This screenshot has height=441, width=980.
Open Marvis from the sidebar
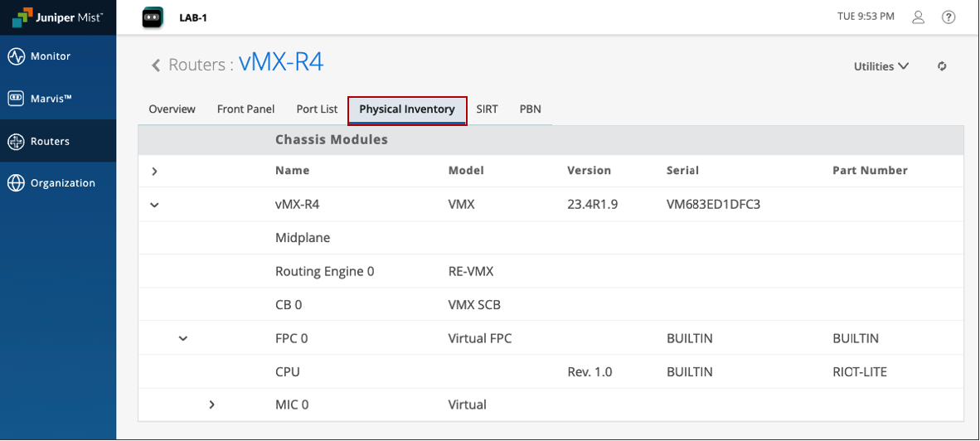tap(50, 99)
